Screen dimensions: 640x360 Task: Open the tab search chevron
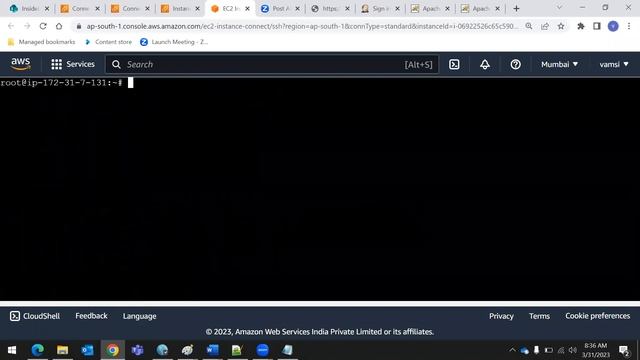pyautogui.click(x=559, y=8)
